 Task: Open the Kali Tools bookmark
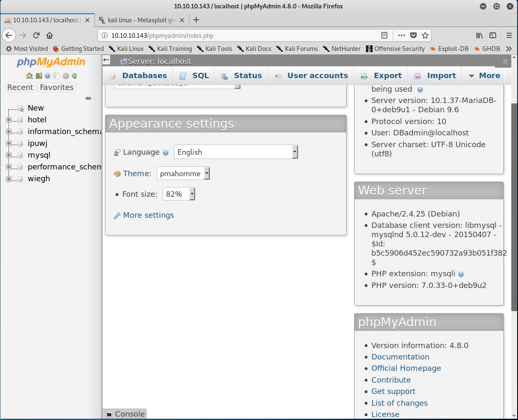click(x=215, y=49)
